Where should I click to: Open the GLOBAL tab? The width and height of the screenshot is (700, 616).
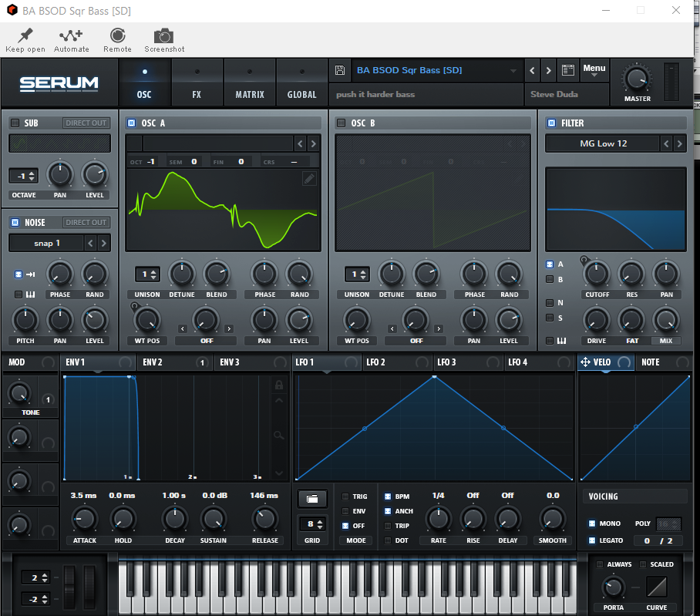point(301,82)
